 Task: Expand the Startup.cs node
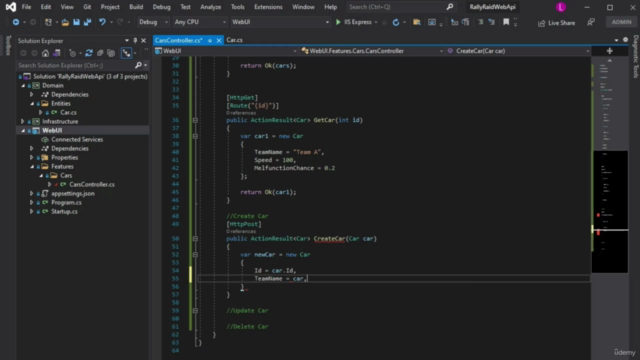(x=32, y=211)
